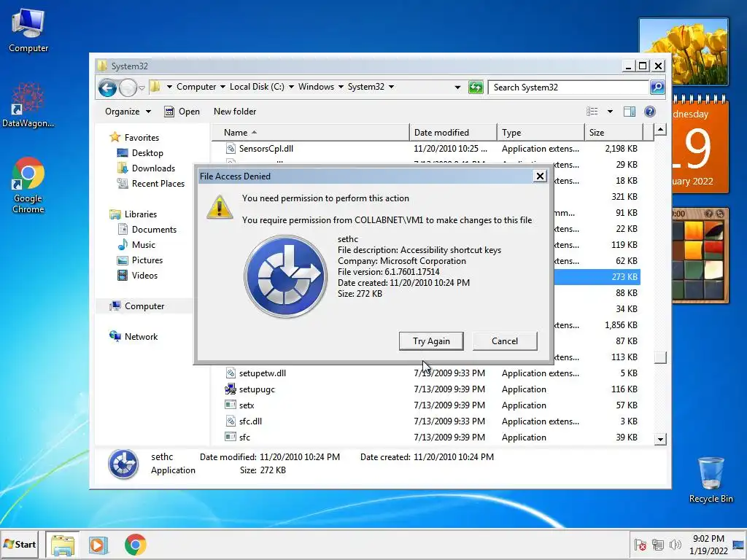
Task: Click the volume speaker tray icon
Action: [x=675, y=545]
